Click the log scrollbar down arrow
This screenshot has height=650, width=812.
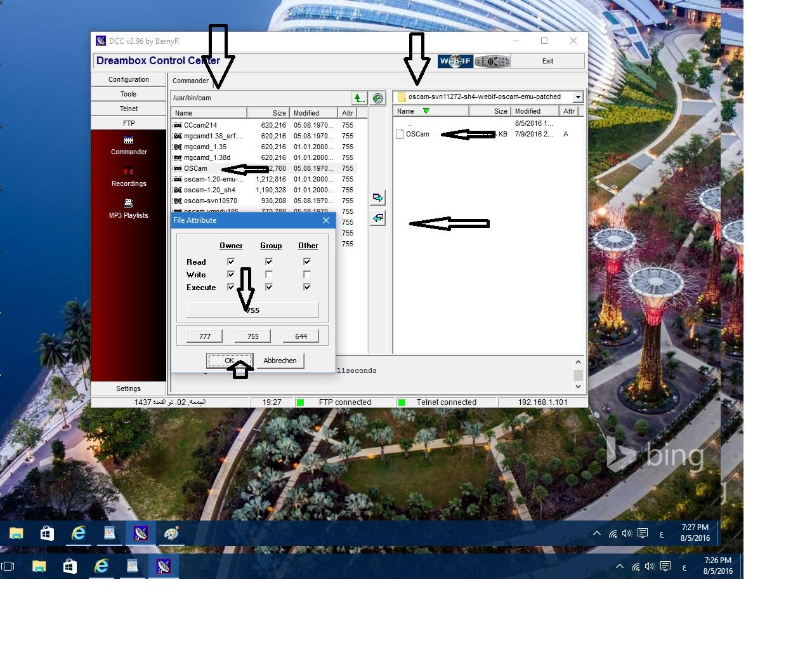(578, 386)
